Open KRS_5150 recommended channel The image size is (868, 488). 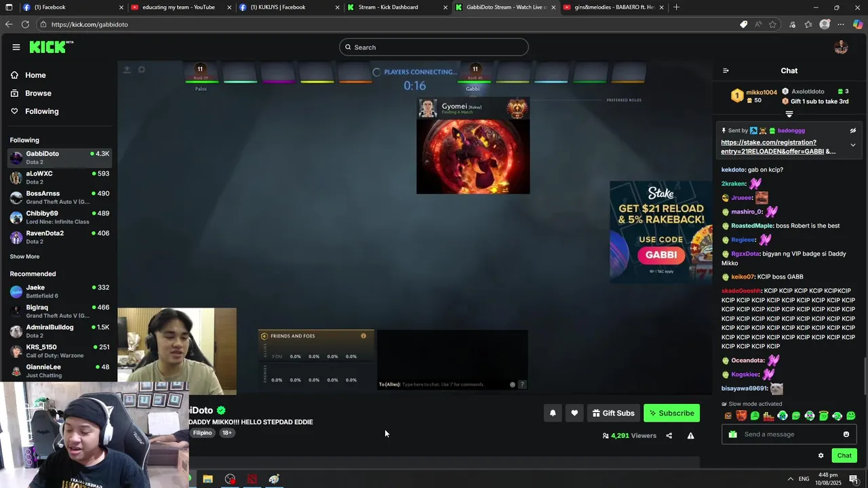[60, 351]
